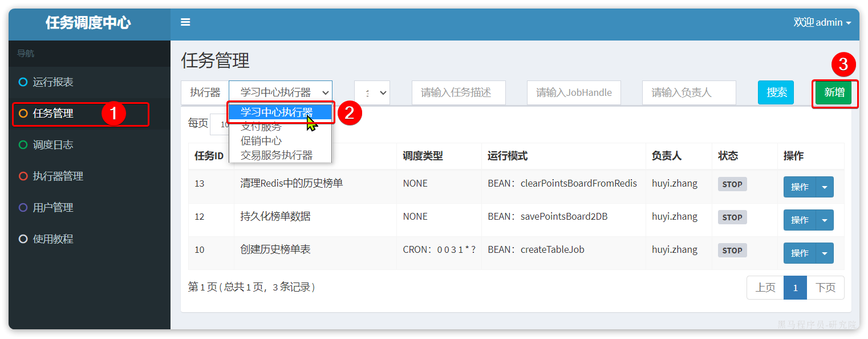Focus the 请输入JobHandle input field
The image size is (868, 339).
point(574,92)
